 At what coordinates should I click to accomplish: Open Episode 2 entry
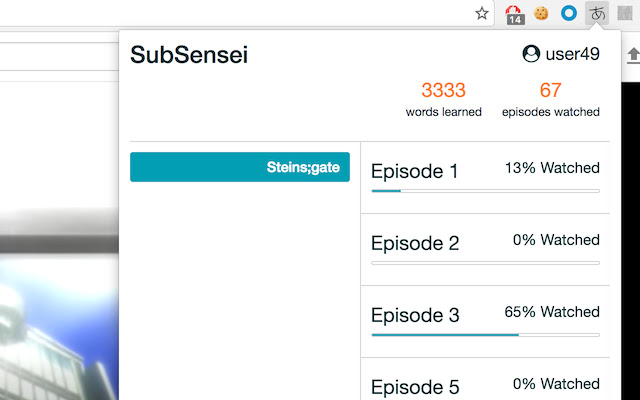click(414, 243)
